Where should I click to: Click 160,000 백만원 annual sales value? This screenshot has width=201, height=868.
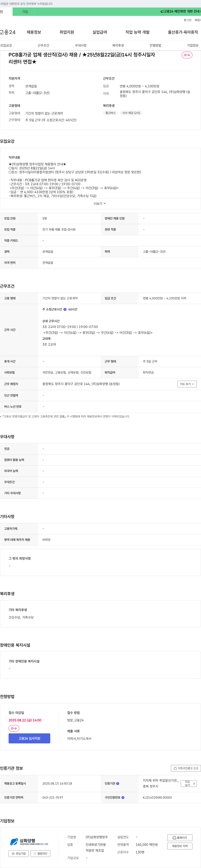coord(147,844)
